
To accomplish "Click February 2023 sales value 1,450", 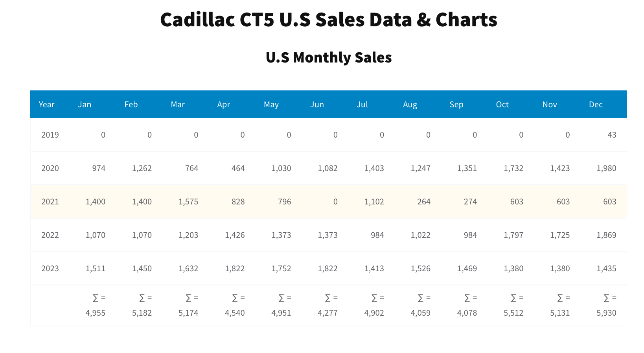I will click(142, 268).
